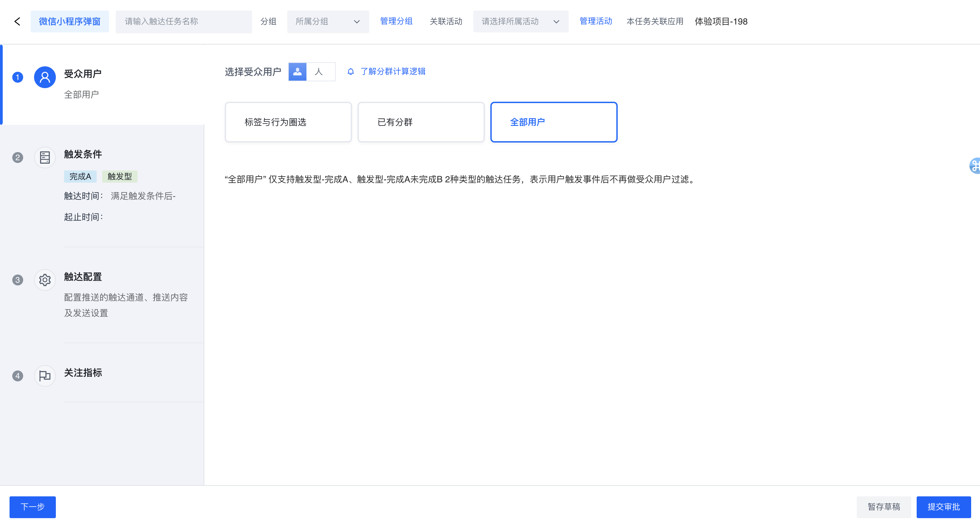Click the back arrow icon

point(17,21)
